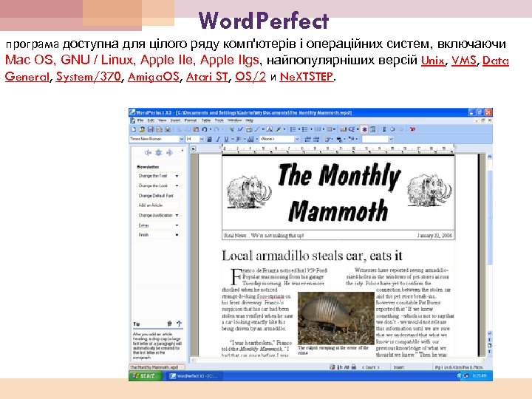532x399 pixels.
Task: Open the Format menu
Action: pos(191,120)
